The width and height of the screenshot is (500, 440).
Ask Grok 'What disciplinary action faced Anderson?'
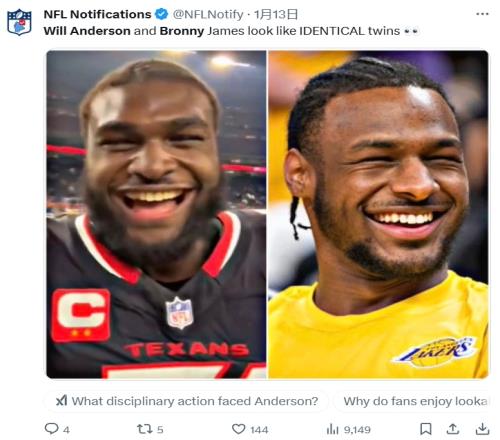pyautogui.click(x=187, y=401)
